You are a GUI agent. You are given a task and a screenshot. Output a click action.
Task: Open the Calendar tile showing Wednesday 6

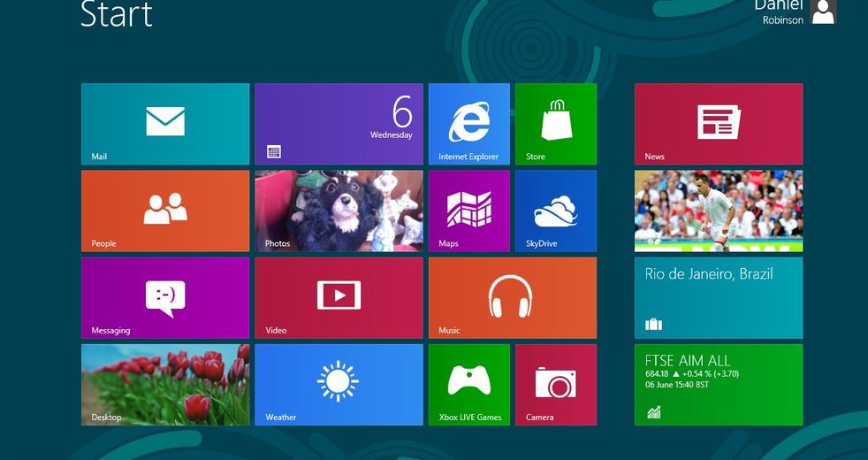(x=339, y=124)
